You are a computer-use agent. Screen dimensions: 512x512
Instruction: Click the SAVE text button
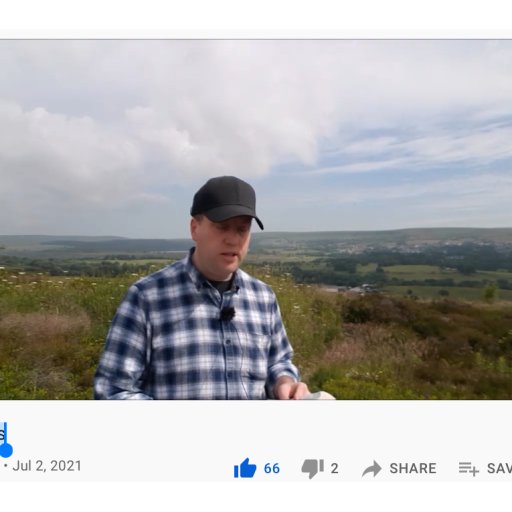pos(499,468)
